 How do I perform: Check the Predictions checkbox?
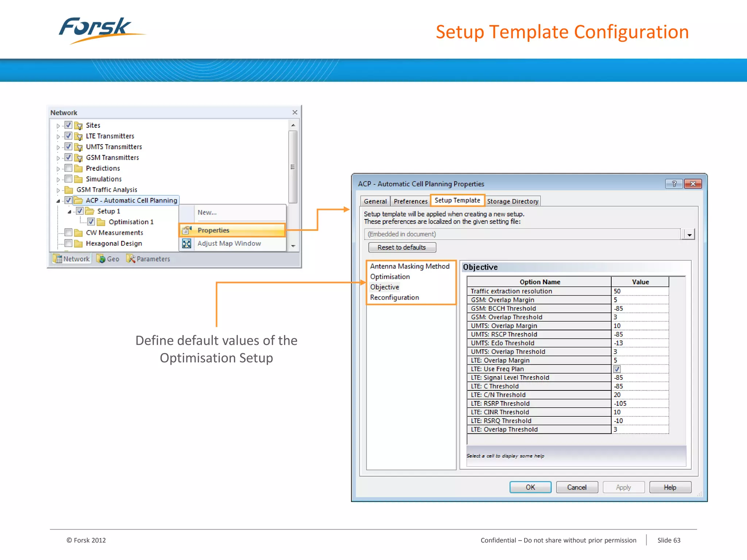click(x=68, y=168)
